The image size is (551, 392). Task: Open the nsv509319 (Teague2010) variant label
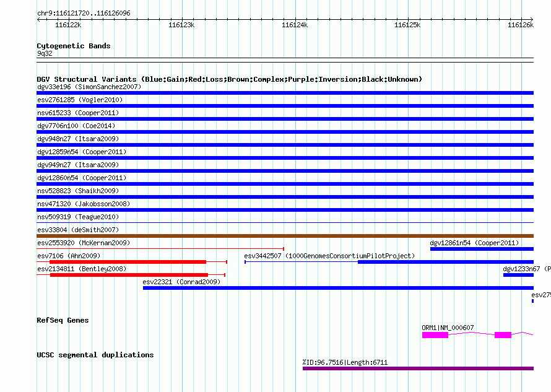[x=78, y=217]
